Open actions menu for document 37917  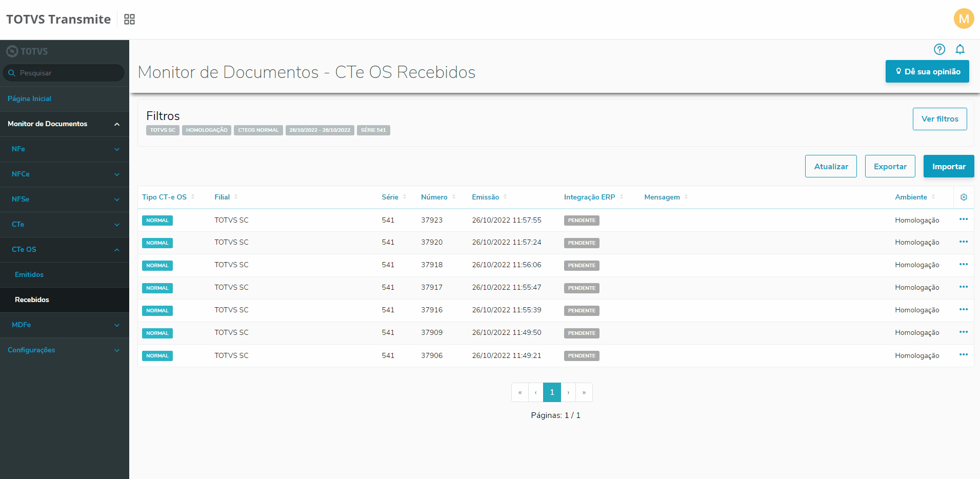(964, 287)
